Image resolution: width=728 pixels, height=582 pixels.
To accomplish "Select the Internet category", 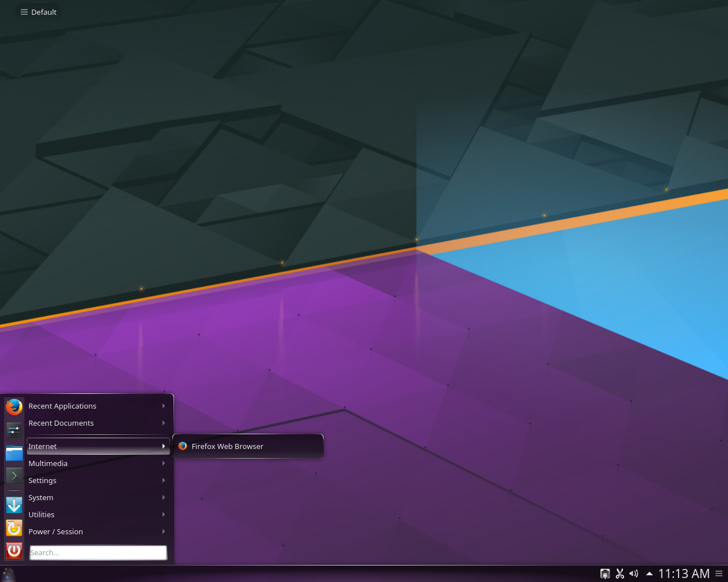I will click(98, 446).
